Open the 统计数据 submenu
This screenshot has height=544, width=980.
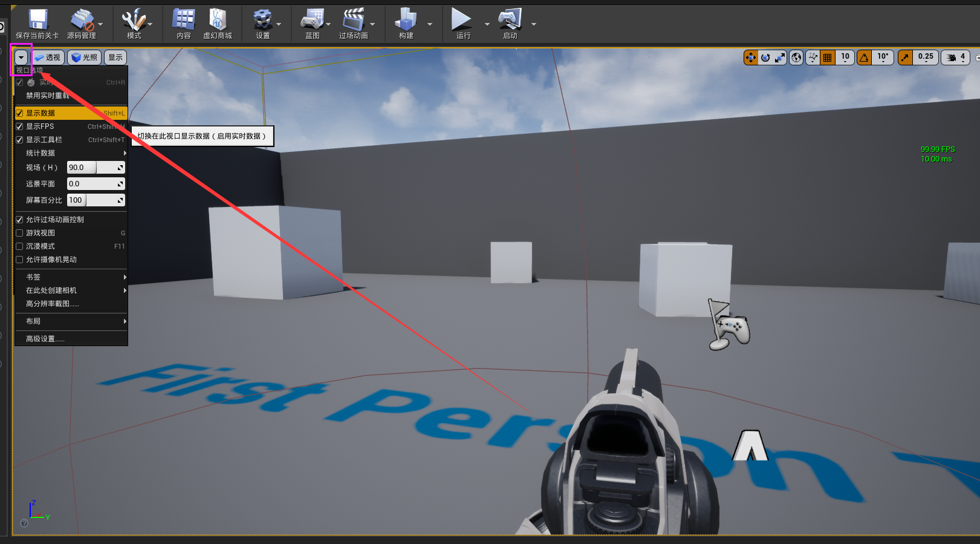(71, 153)
